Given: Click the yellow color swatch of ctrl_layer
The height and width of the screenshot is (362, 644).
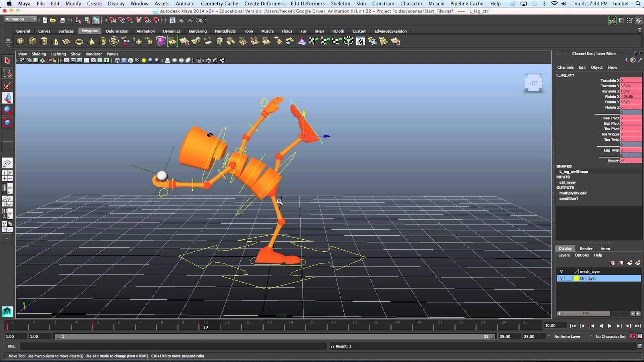Looking at the screenshot, I should point(576,278).
